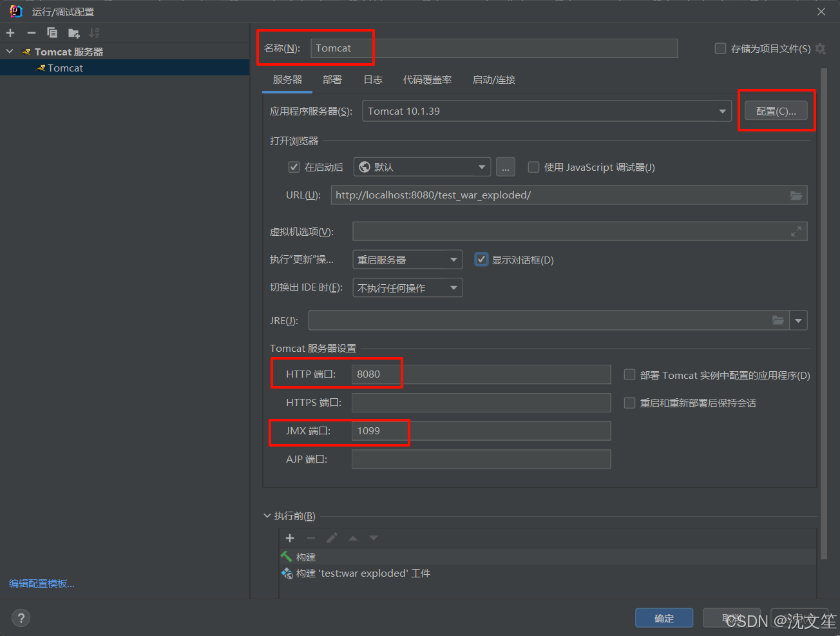Image resolution: width=840 pixels, height=636 pixels.
Task: Close the 运行/调试配置 dialog
Action: 821,12
